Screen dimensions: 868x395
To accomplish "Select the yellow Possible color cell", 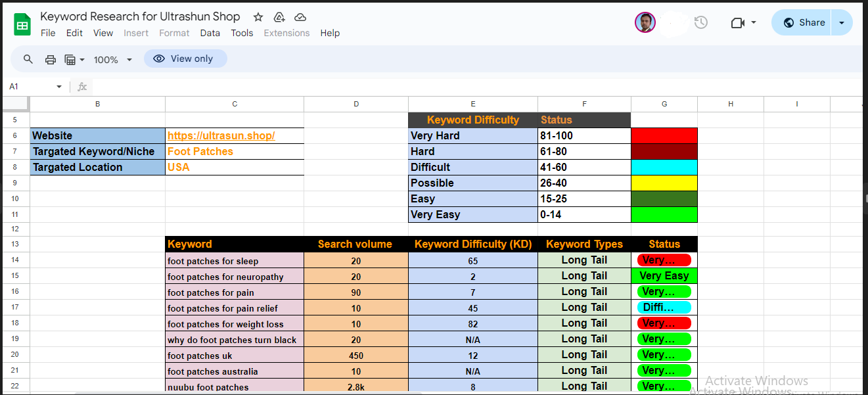I will 664,183.
